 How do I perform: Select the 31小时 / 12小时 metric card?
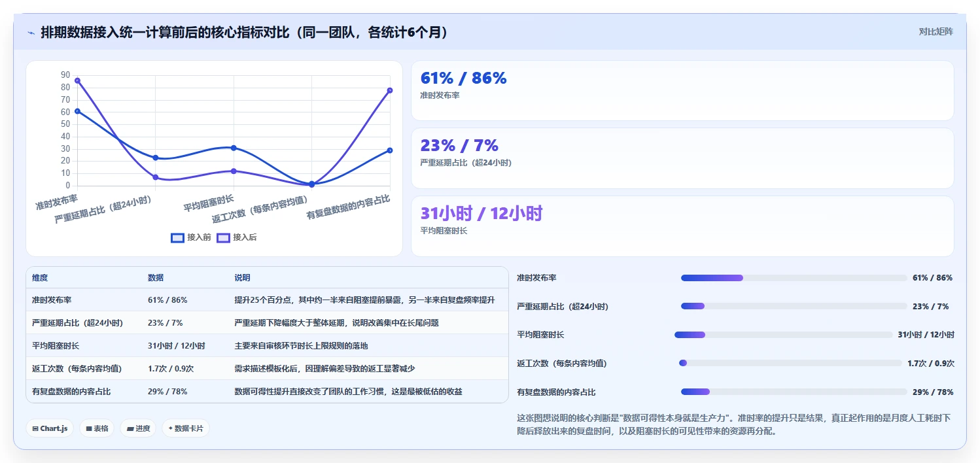click(x=682, y=226)
